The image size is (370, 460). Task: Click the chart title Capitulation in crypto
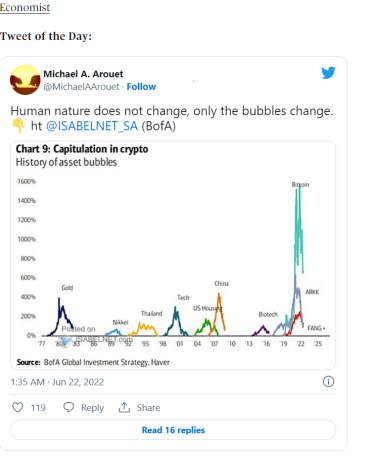click(82, 149)
